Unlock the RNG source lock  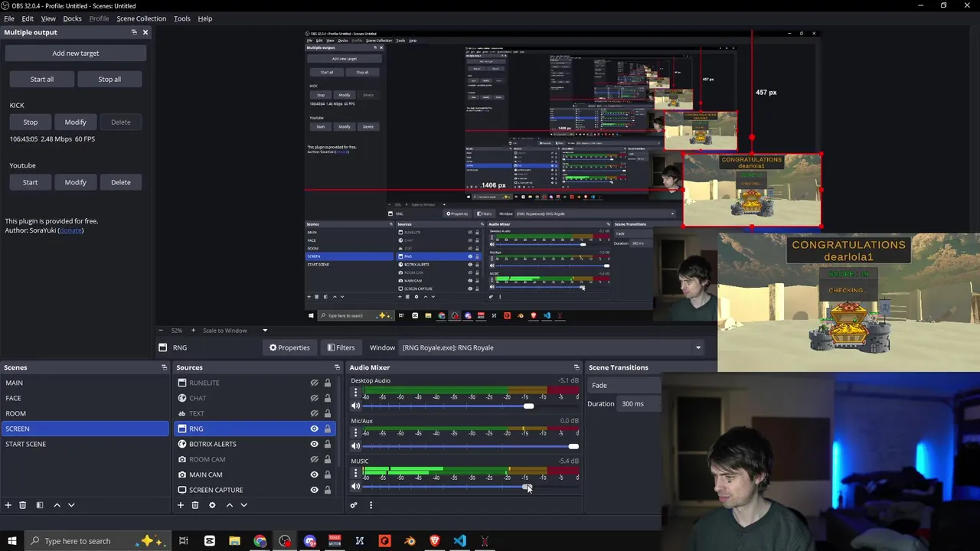328,429
